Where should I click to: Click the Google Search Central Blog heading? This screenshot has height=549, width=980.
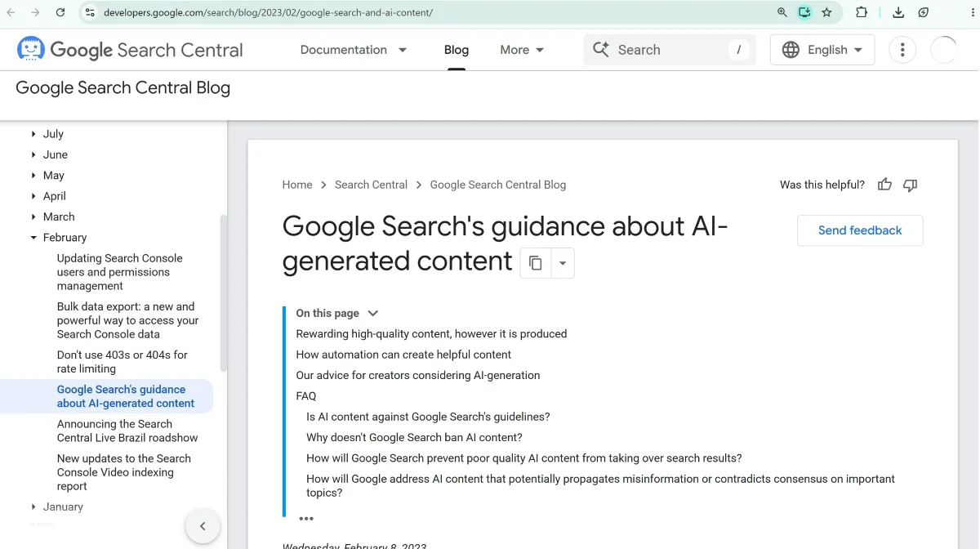(123, 88)
